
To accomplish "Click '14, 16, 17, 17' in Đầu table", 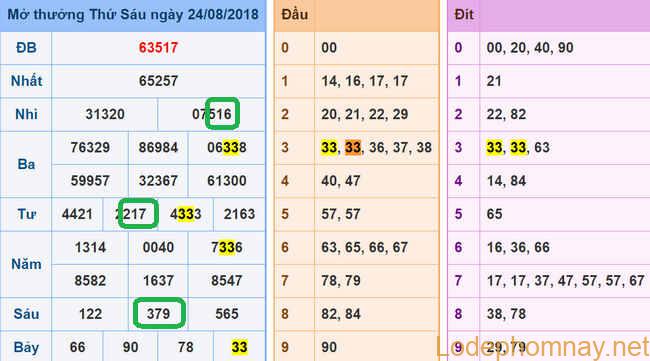I will [365, 81].
